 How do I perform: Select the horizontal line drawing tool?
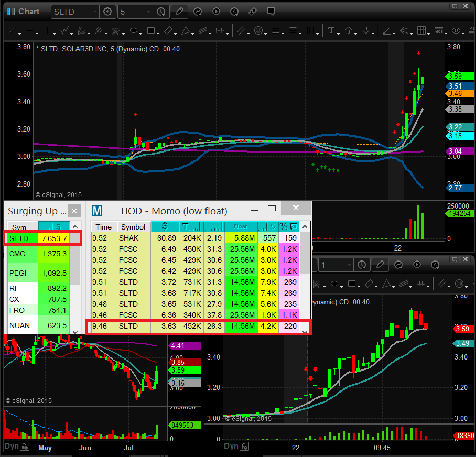pos(30,30)
